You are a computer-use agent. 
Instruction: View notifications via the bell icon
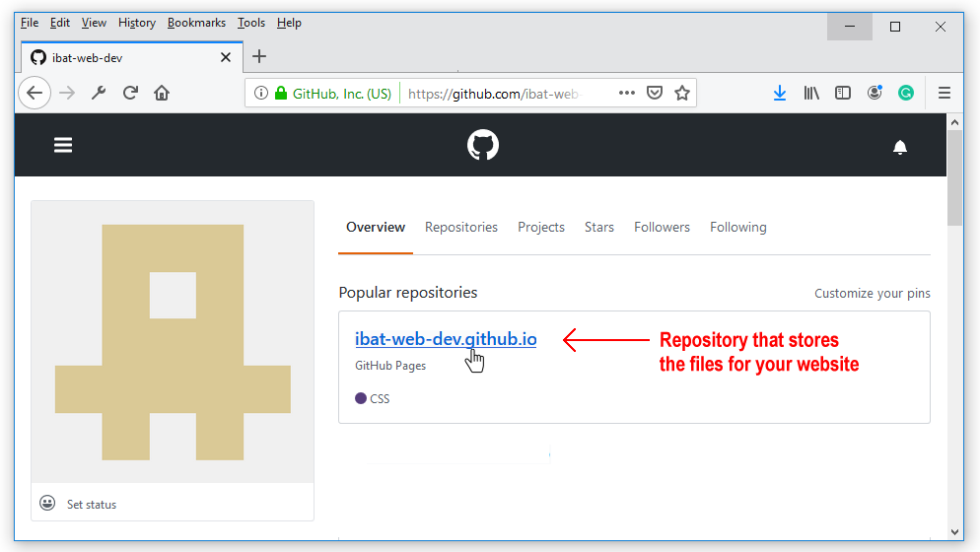pyautogui.click(x=900, y=147)
